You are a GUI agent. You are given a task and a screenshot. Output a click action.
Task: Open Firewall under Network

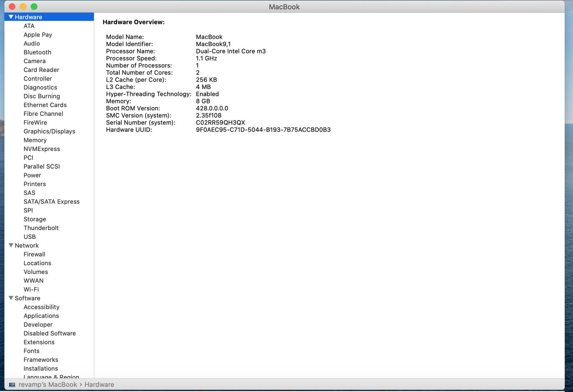[x=34, y=254]
